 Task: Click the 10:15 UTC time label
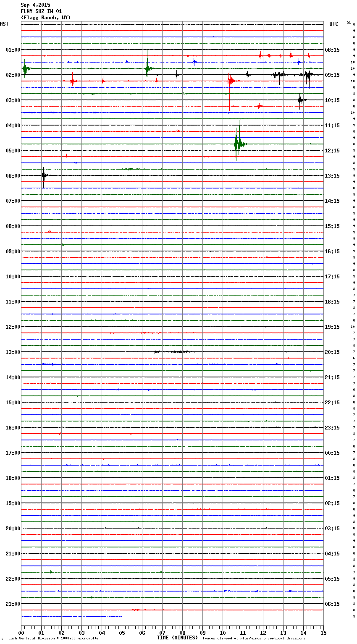tap(332, 100)
